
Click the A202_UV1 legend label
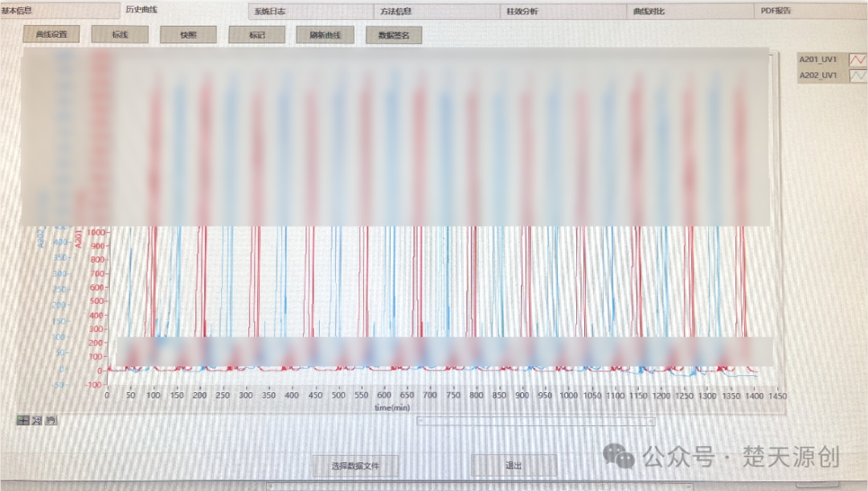point(818,76)
